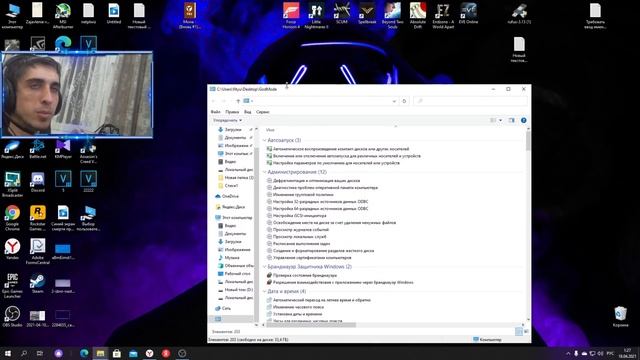Collapse Брандмауэр Защитника Windows (2) group
Viewport: 640px width, 360px height.
pos(264,267)
